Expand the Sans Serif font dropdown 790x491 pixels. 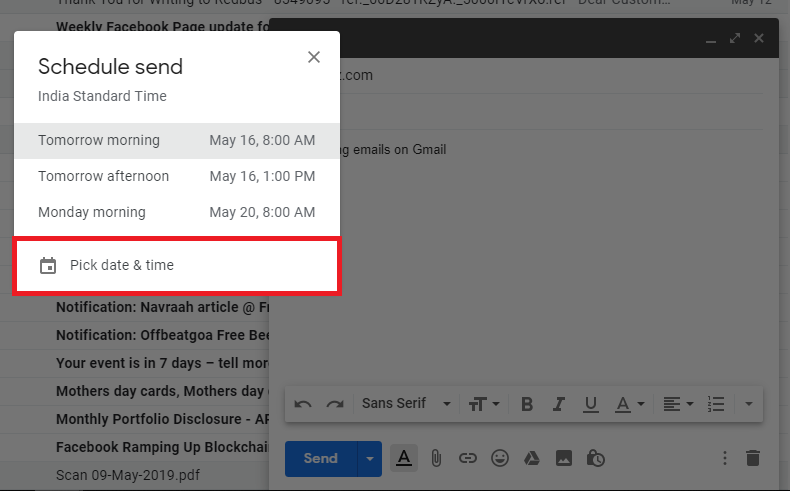[406, 404]
